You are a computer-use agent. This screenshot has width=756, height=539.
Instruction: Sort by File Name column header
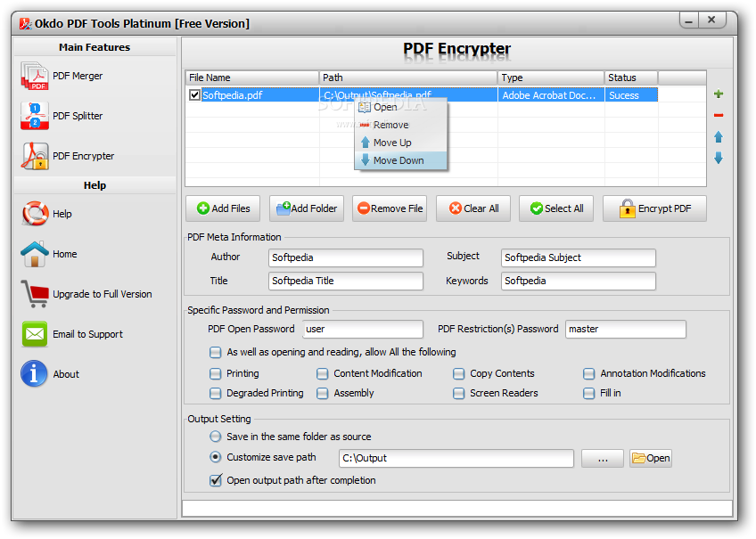252,78
